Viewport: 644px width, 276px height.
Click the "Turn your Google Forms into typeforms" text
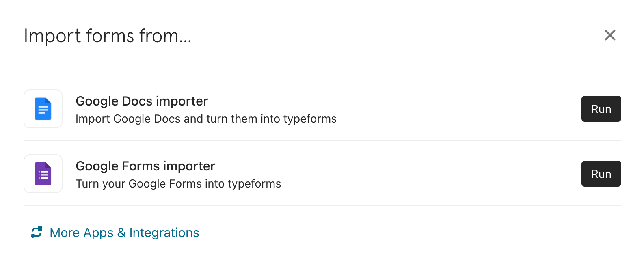pos(178,183)
